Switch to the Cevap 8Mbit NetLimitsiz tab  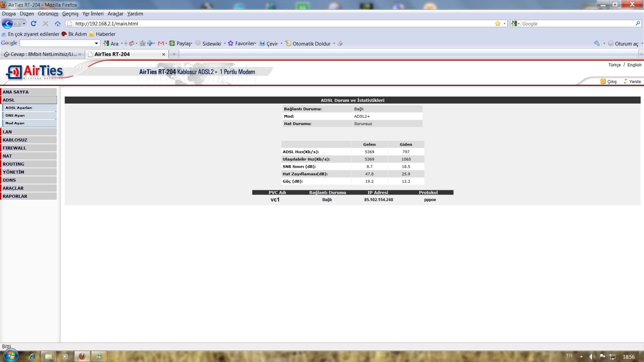click(x=42, y=54)
